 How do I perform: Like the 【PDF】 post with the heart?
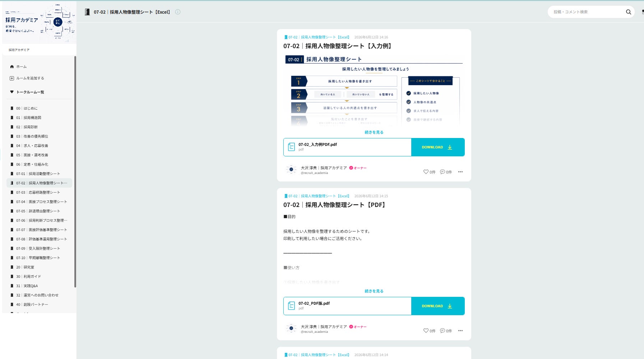(x=426, y=331)
